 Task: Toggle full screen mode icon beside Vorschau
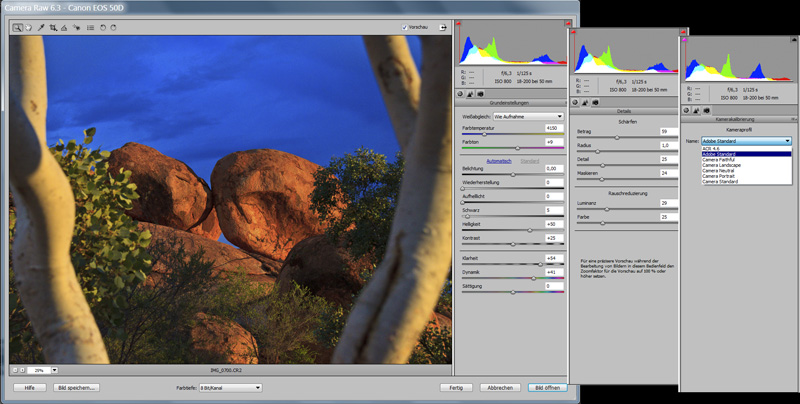pyautogui.click(x=442, y=28)
